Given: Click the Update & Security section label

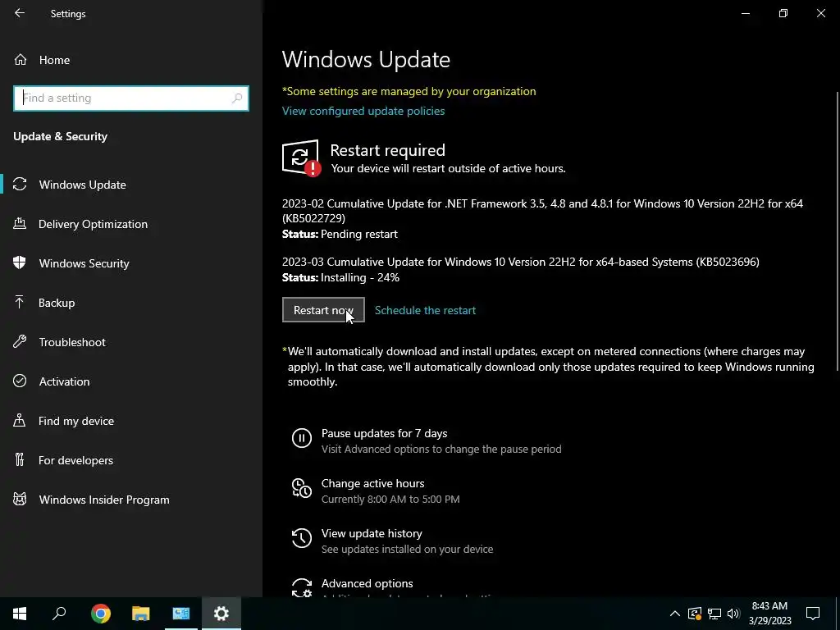Looking at the screenshot, I should (x=60, y=136).
